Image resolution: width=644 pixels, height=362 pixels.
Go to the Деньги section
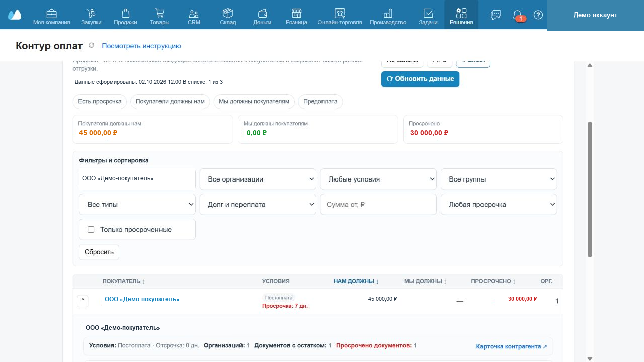262,15
